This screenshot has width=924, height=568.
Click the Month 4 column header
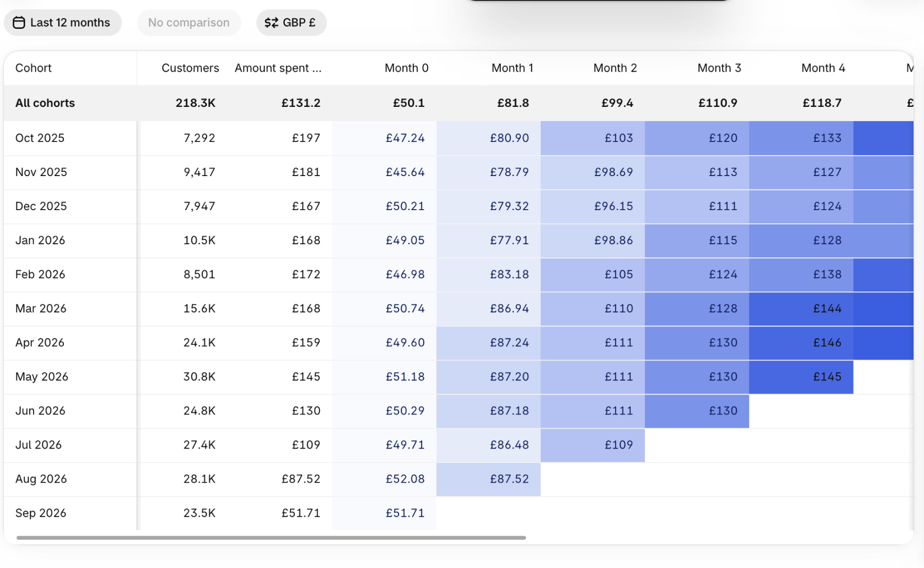click(x=823, y=68)
